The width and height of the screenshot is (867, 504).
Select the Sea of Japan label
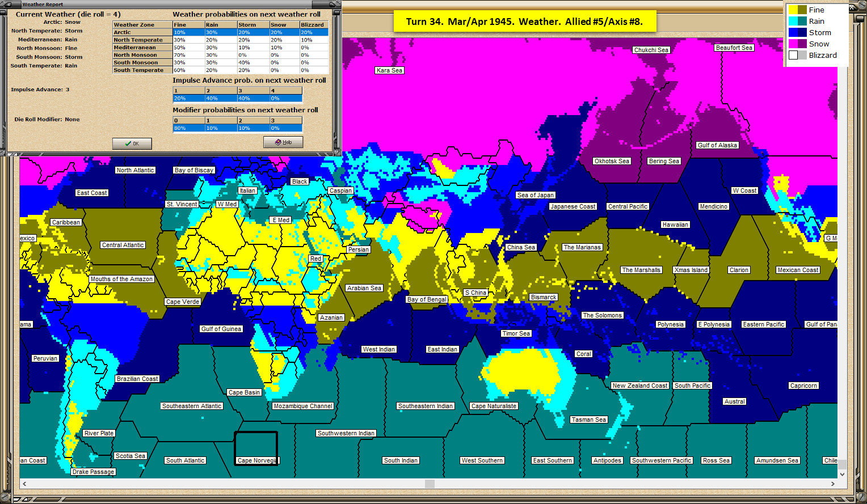pos(536,195)
